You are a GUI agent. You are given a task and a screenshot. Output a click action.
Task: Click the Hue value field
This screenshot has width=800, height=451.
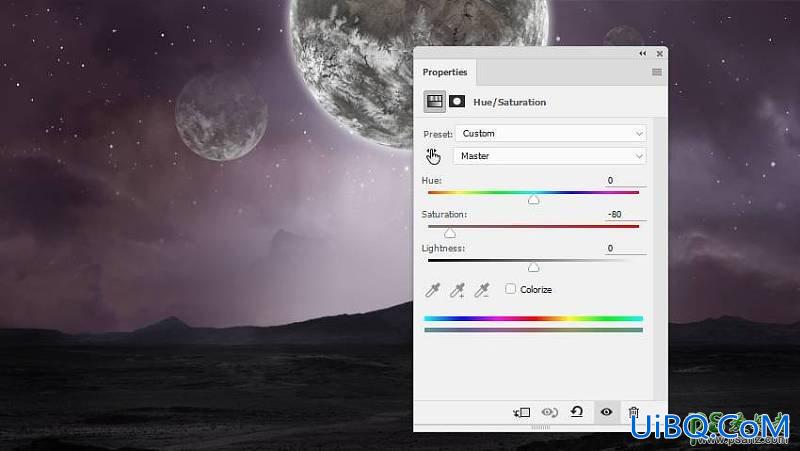point(626,181)
